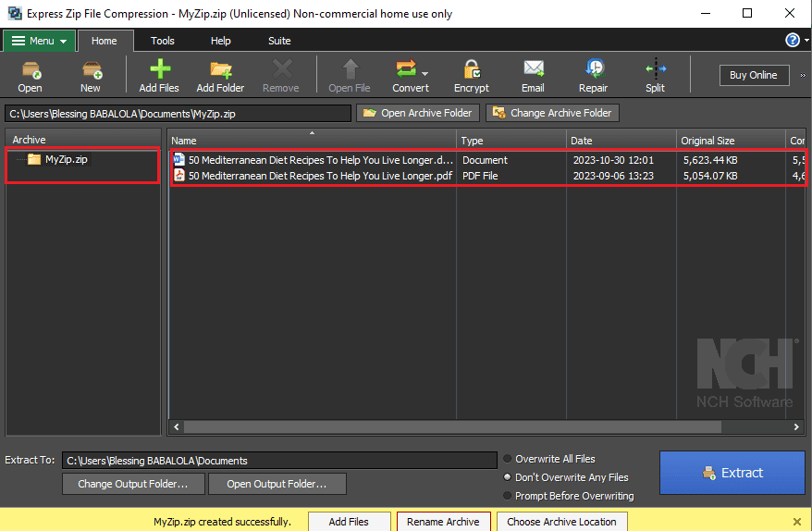Viewport: 812px width, 531px height.
Task: Click the horizontal scrollbar right arrow
Action: point(796,426)
